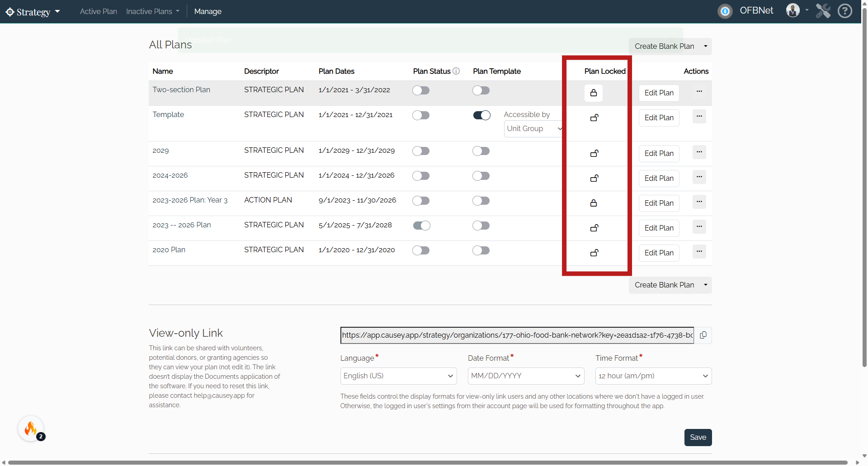
Task: Edit the 2023 -- 2026 Plan
Action: pyautogui.click(x=659, y=228)
